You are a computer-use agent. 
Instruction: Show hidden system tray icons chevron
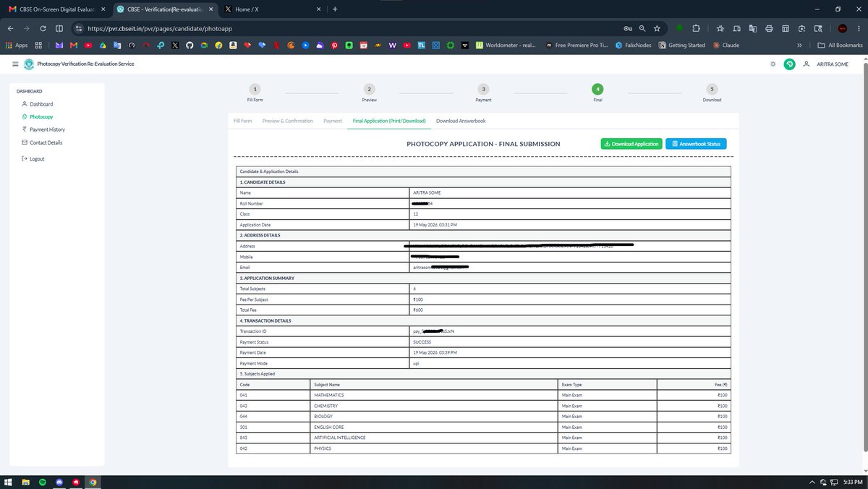(x=812, y=482)
